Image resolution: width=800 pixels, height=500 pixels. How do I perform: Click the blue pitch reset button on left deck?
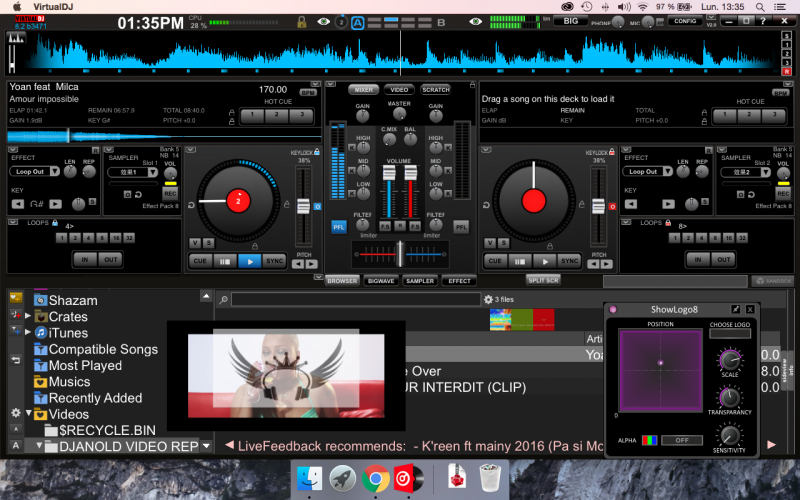click(317, 207)
